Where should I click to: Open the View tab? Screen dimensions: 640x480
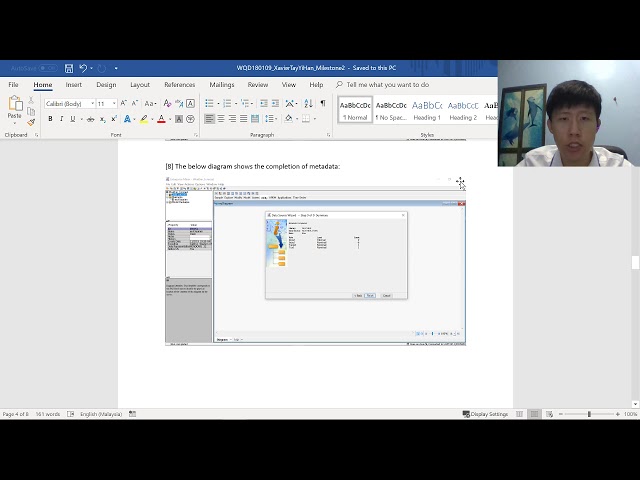coord(289,85)
